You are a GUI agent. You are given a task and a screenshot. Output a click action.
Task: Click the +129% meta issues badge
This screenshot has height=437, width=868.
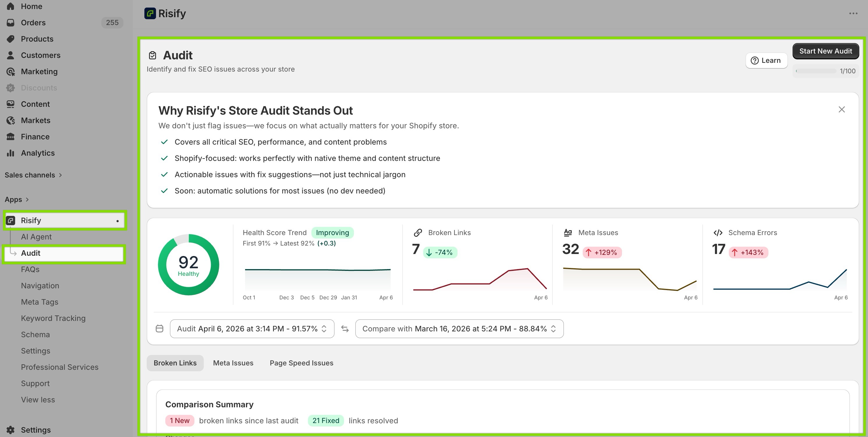602,253
